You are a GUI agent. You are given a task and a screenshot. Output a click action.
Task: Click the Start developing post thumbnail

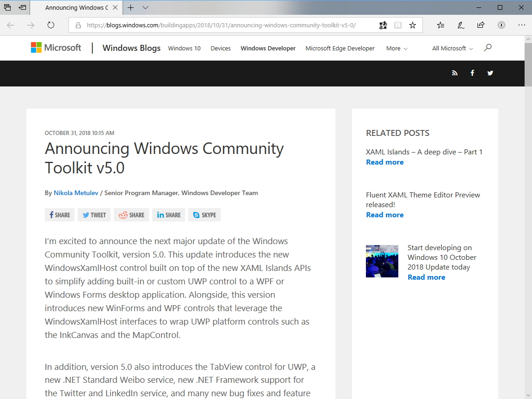tap(382, 261)
